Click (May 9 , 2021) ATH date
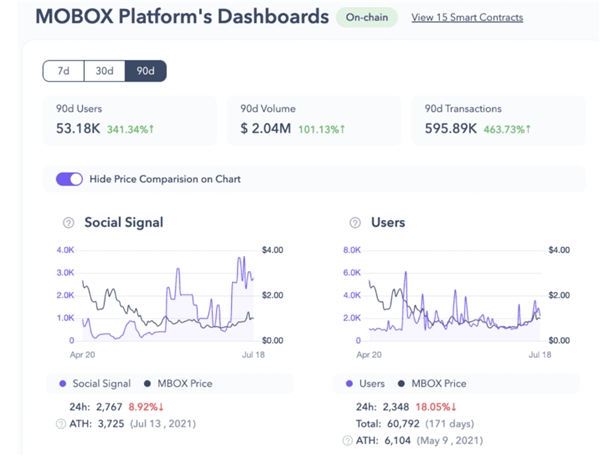 point(450,441)
